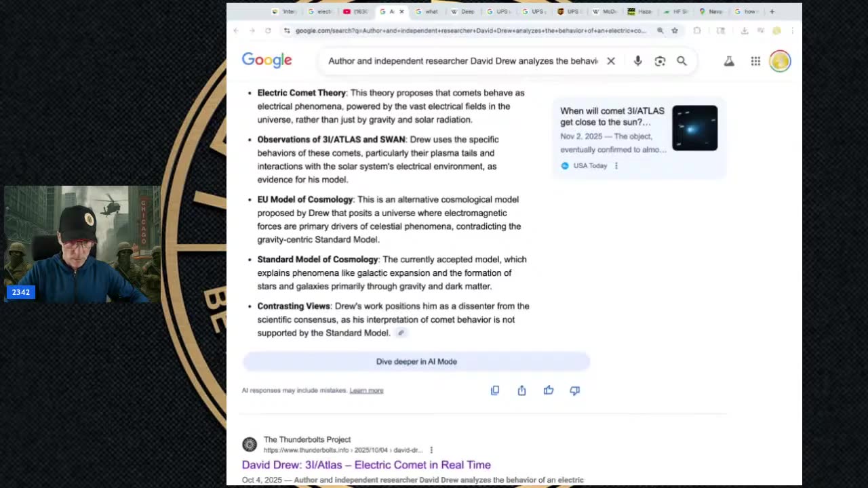Switch to the 'HF Si' tab
The height and width of the screenshot is (488, 868).
pyautogui.click(x=676, y=12)
